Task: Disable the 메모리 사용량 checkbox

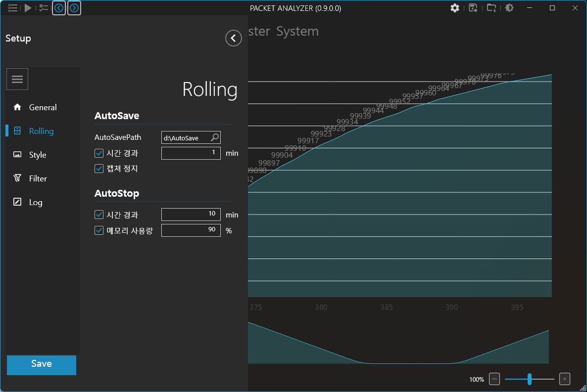Action: pos(99,230)
